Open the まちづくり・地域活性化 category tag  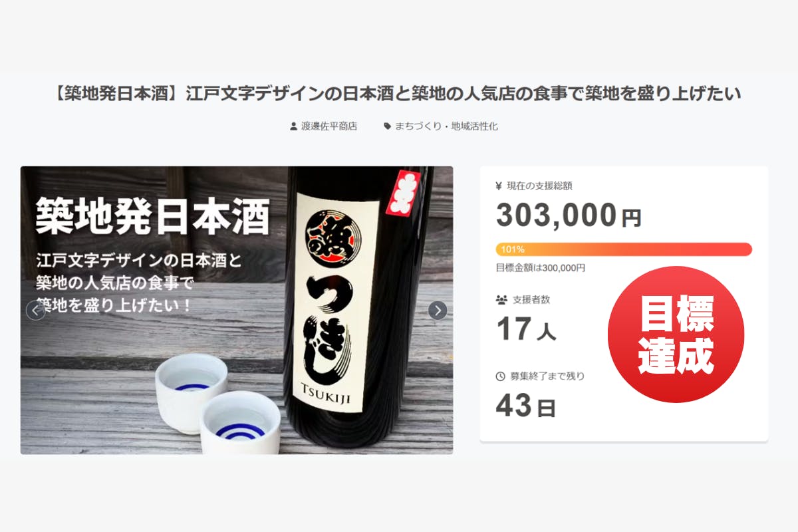point(446,126)
